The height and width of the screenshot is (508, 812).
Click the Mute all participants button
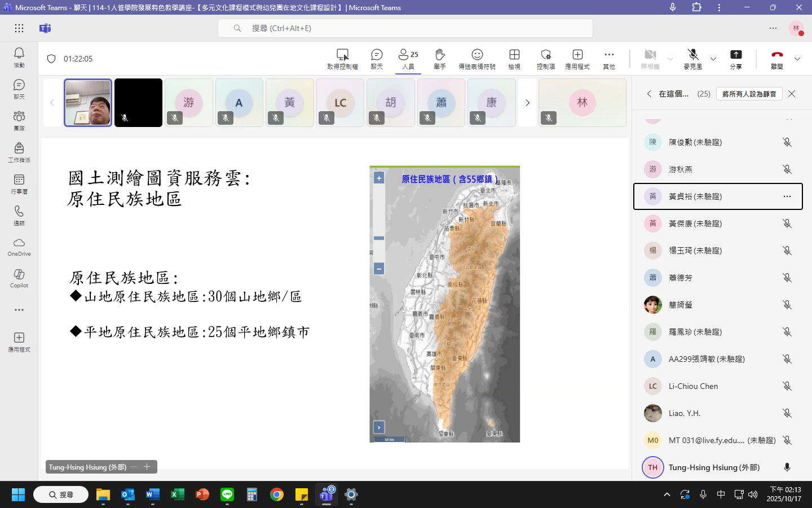[x=749, y=94]
